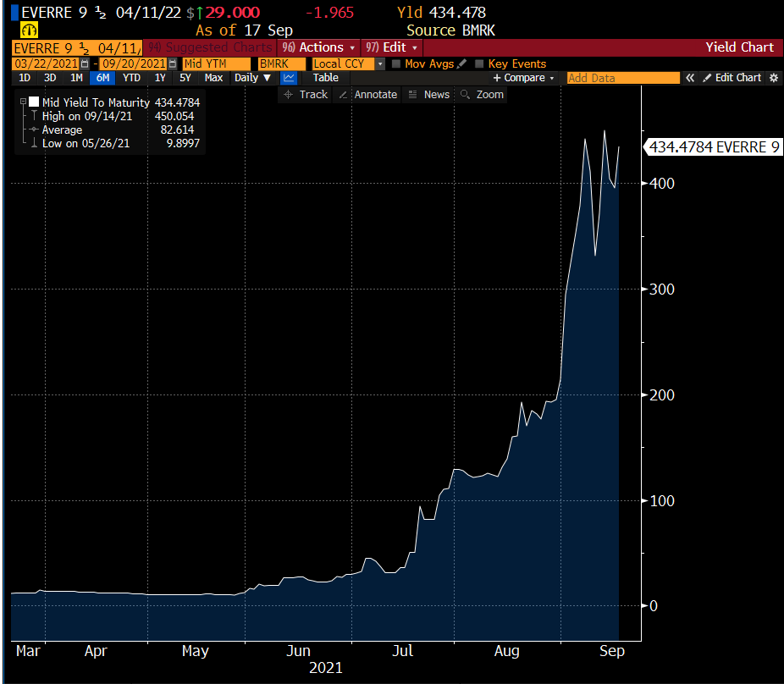Click the Yield Chart title text

tap(739, 47)
